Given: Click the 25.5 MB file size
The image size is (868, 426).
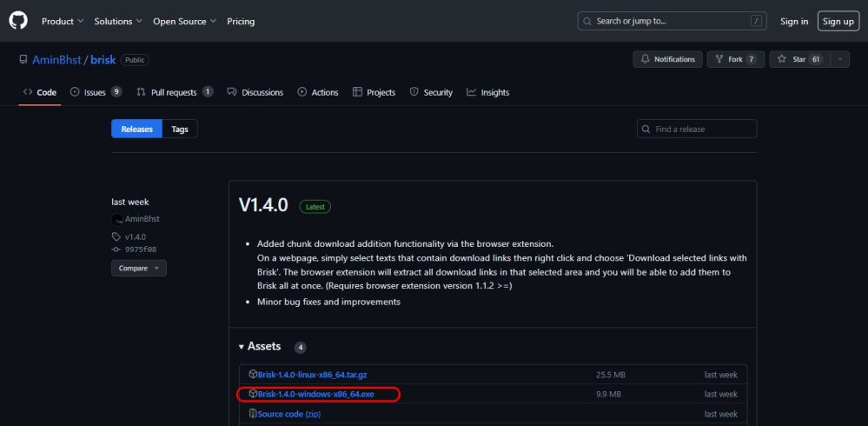Looking at the screenshot, I should tap(611, 375).
